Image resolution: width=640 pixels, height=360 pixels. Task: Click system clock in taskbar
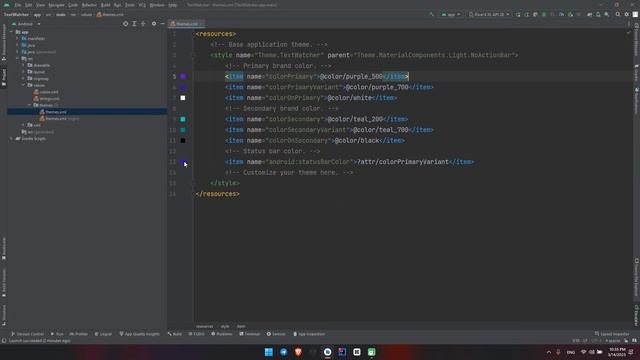617,352
